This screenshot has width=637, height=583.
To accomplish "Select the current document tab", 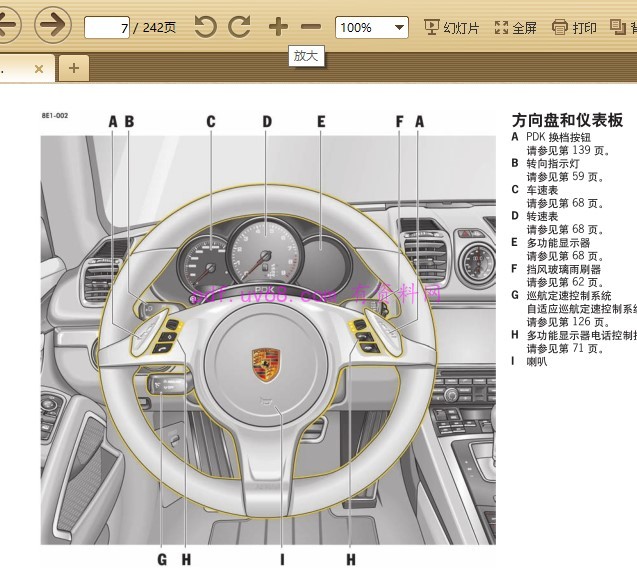I will click(x=14, y=68).
